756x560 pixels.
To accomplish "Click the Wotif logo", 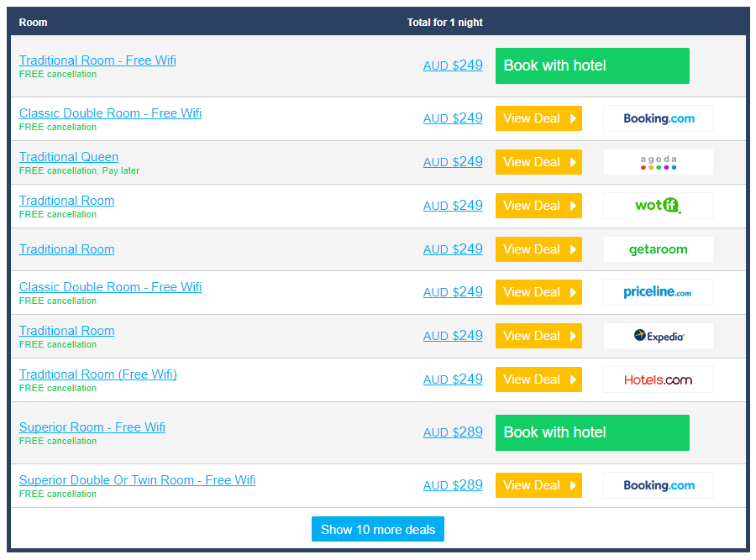I will tap(658, 206).
